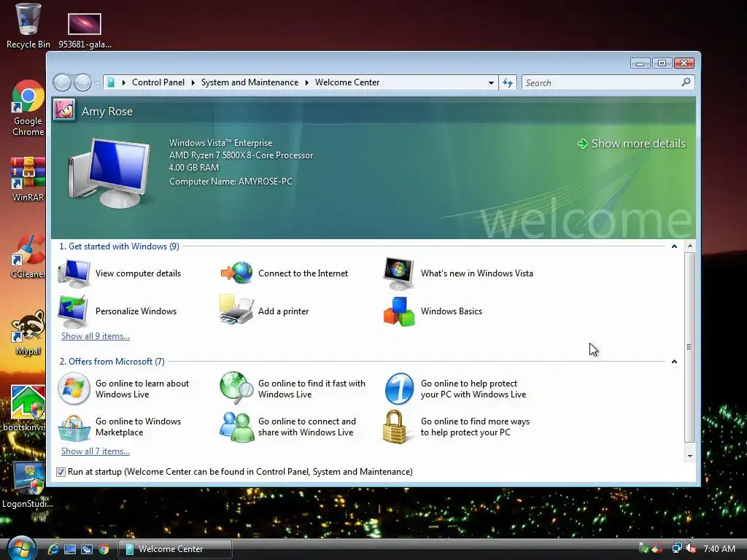Click Show more details link
Image resolution: width=747 pixels, height=560 pixels.
pos(632,144)
